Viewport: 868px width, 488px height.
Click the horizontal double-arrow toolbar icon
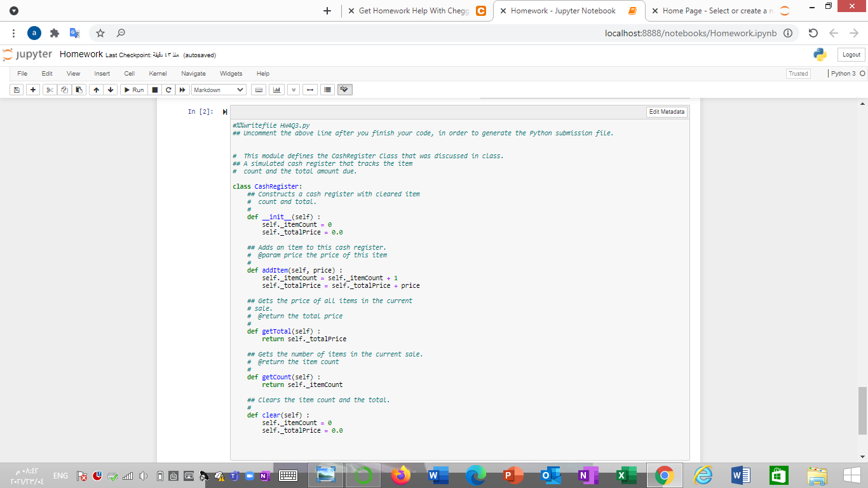coord(309,90)
